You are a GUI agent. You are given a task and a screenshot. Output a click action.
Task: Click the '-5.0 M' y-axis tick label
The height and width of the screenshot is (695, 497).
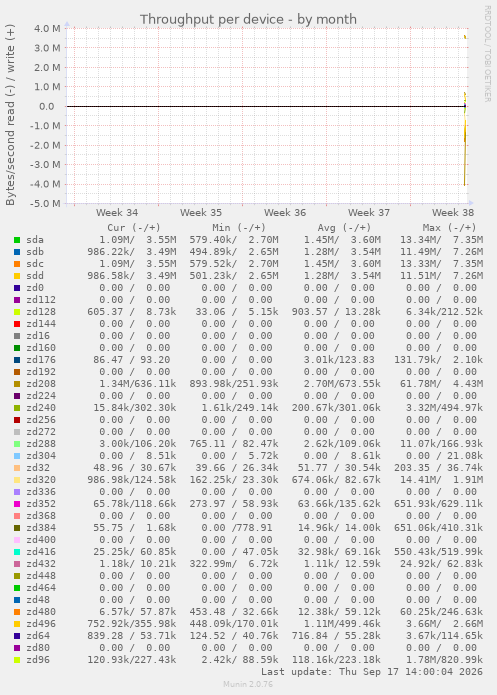coord(45,203)
